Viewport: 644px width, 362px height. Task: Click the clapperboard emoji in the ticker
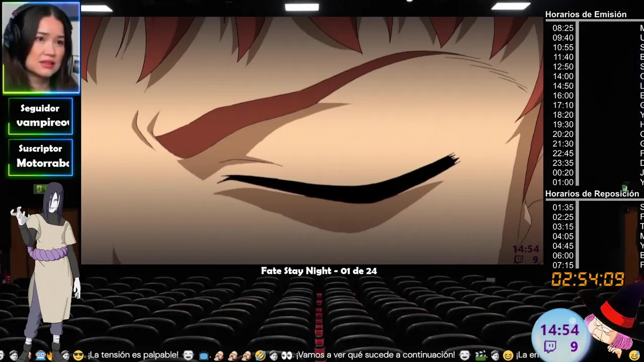(x=481, y=355)
